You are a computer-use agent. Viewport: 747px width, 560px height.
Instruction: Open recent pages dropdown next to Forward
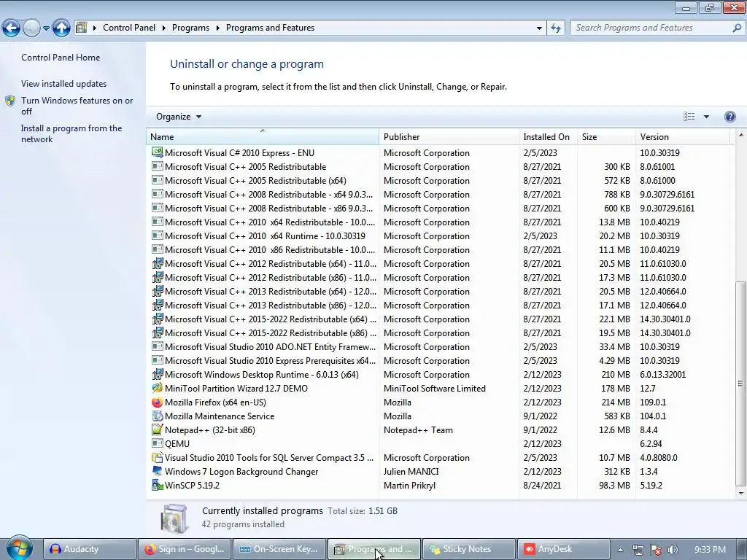coord(46,28)
